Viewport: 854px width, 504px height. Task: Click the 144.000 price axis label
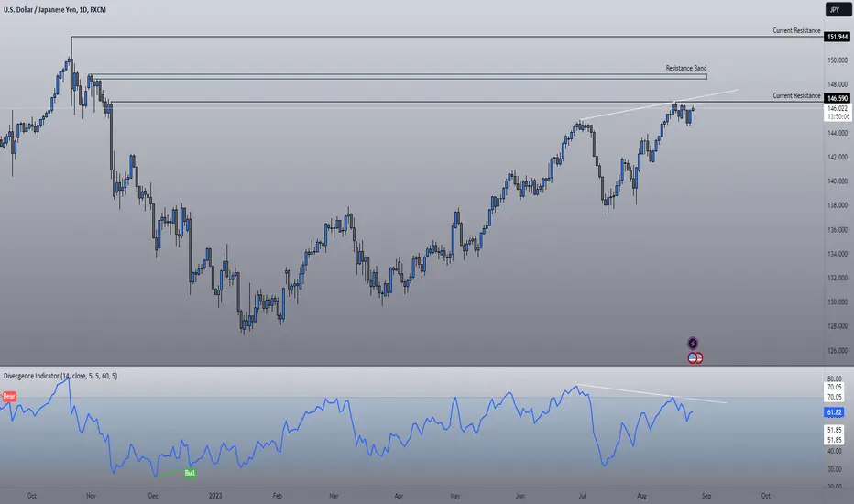tap(838, 133)
